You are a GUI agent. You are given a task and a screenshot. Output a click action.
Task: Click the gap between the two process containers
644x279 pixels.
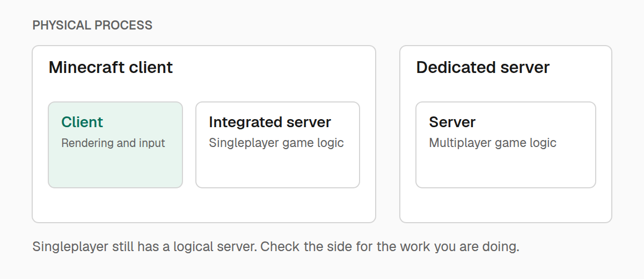coord(387,134)
